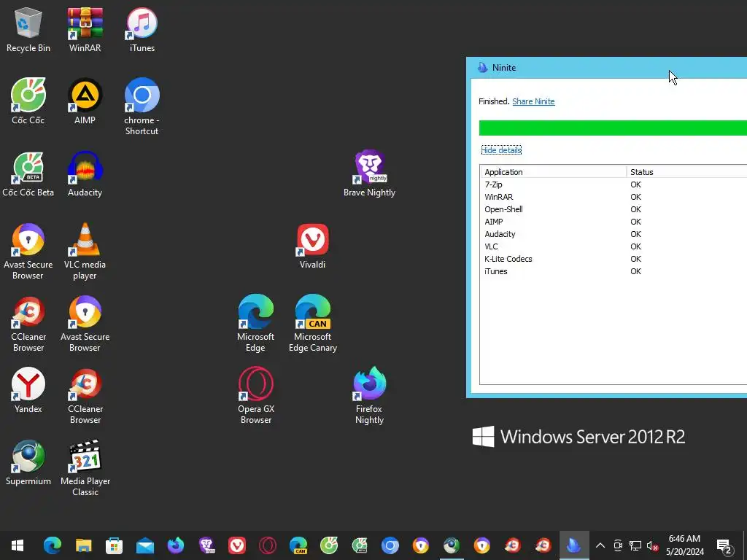Select the Opera GX Browser desktop shortcut
Screen dimensions: 747x560
[x=256, y=395]
